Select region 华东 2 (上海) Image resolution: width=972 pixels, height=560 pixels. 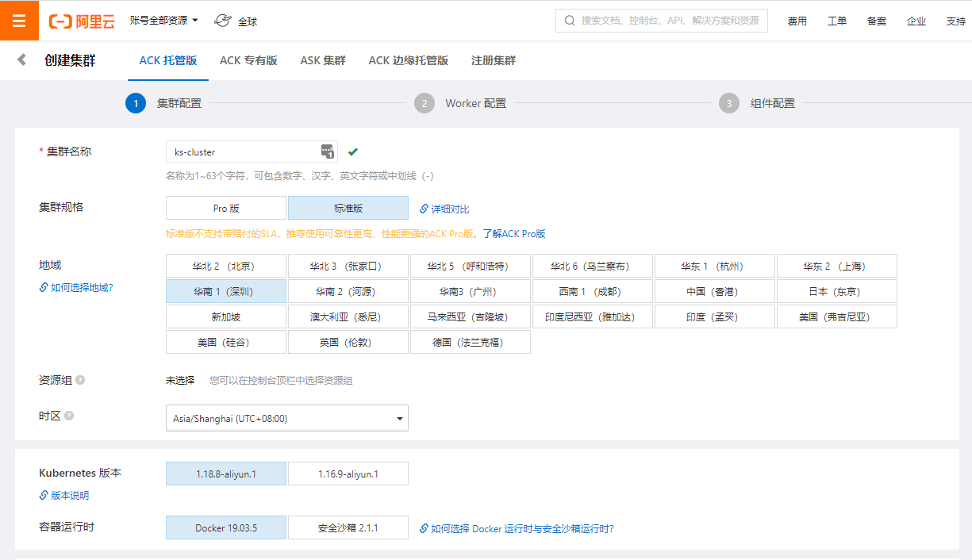click(837, 266)
